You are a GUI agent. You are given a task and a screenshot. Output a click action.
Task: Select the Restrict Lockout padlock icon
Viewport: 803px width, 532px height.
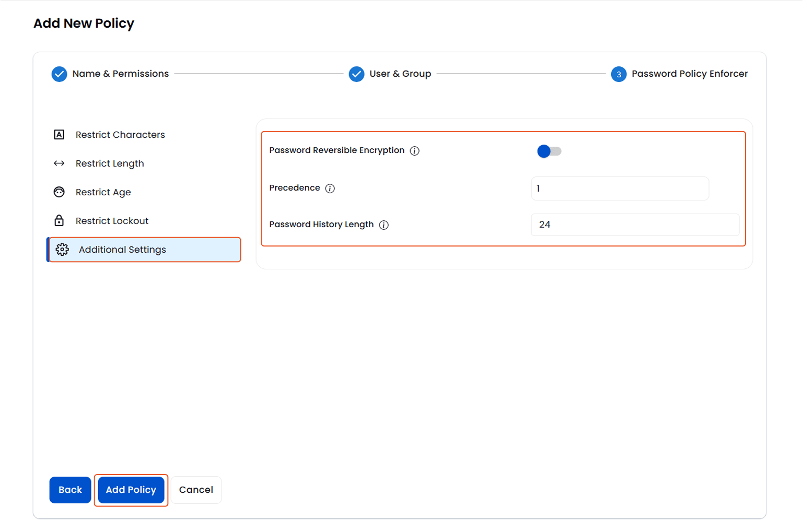59,220
